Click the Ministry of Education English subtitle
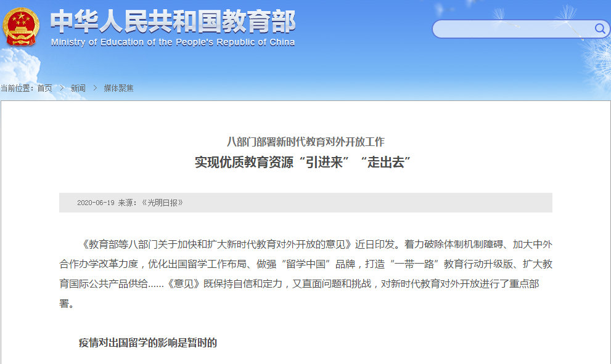The height and width of the screenshot is (364, 611). [173, 42]
